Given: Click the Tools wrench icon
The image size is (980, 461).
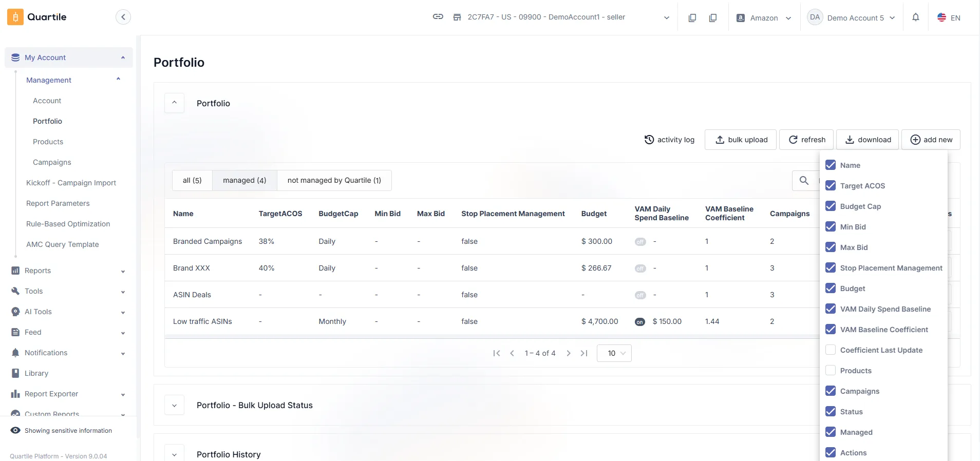Looking at the screenshot, I should tap(15, 291).
